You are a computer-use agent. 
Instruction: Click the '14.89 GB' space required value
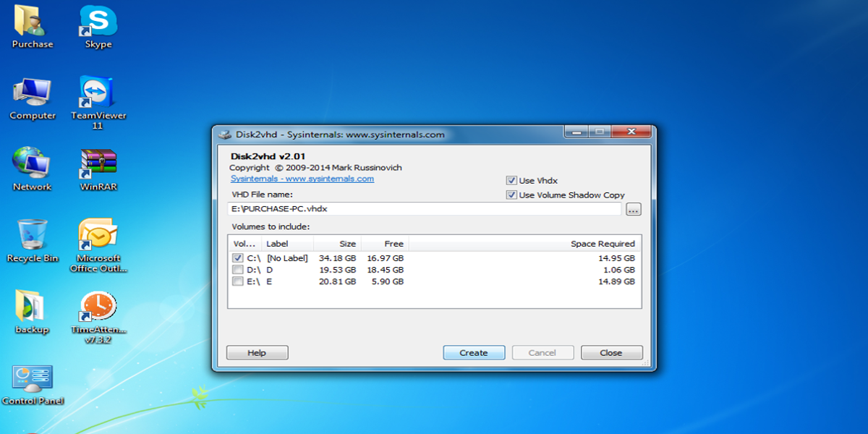616,281
